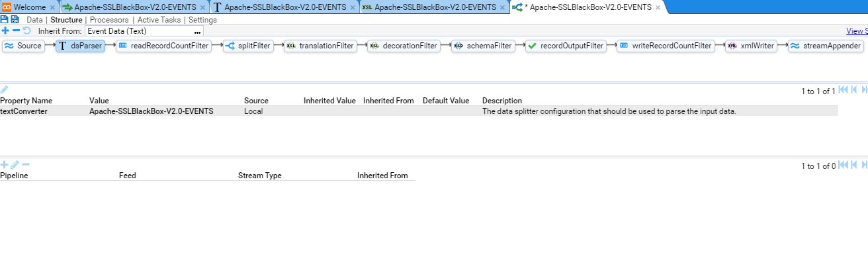Close the XSL Apache-SSLBlackBox tab
Viewport: 868px width, 265px height.
click(x=503, y=8)
